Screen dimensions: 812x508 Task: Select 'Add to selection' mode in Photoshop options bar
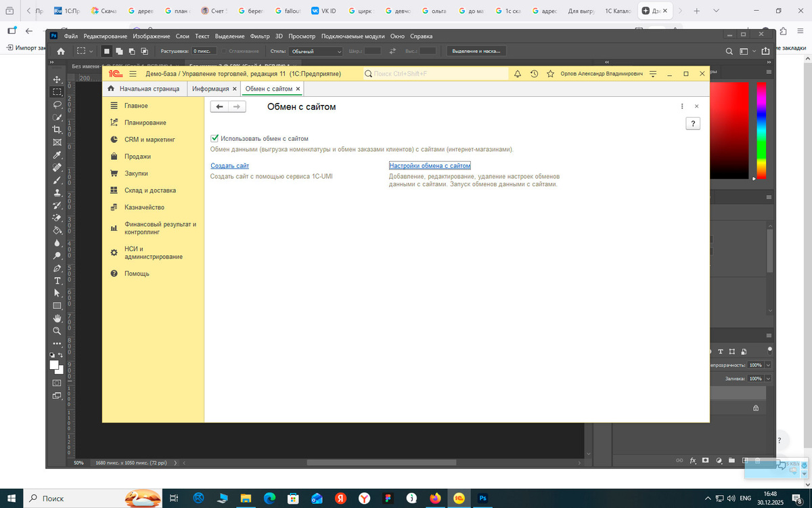coord(119,51)
